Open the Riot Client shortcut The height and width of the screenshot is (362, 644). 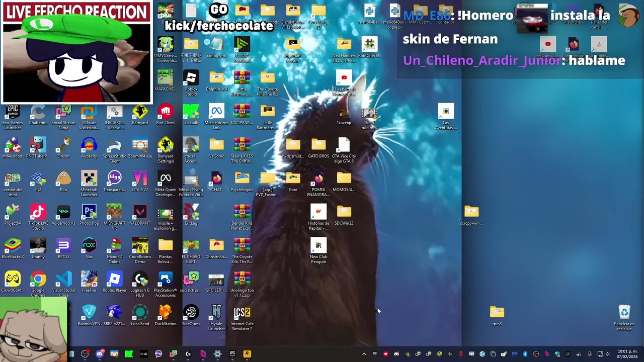pos(166,115)
